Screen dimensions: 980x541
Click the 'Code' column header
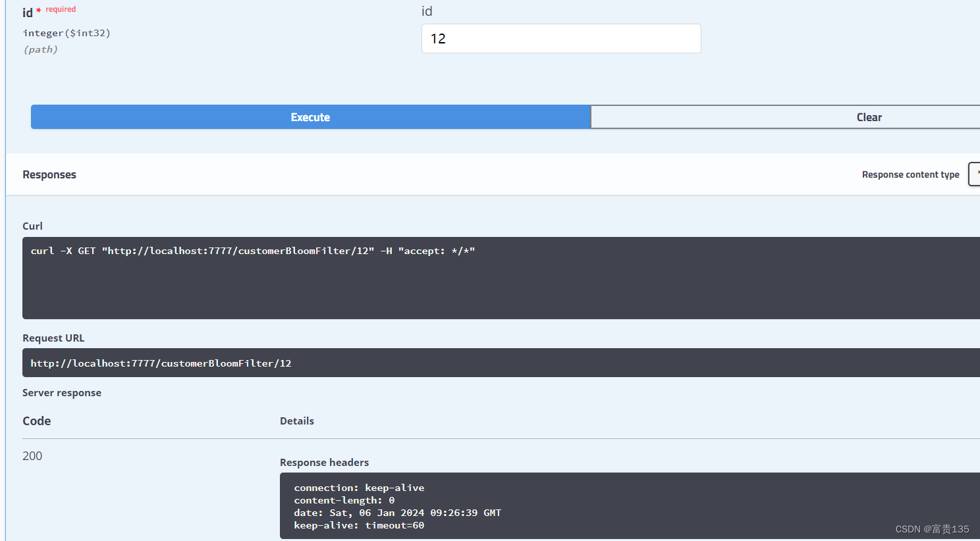pyautogui.click(x=36, y=421)
